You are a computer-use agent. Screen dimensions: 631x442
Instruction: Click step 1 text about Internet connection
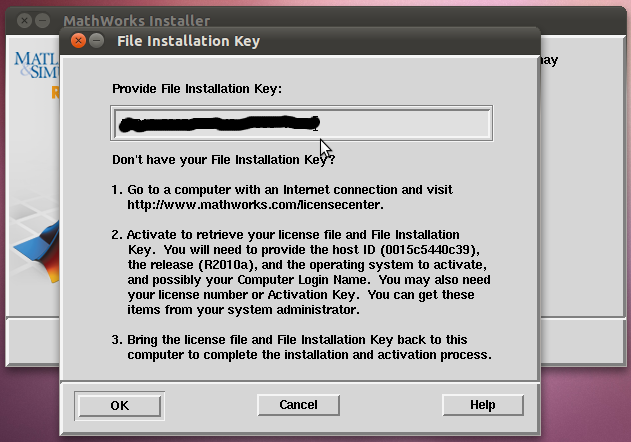[283, 197]
